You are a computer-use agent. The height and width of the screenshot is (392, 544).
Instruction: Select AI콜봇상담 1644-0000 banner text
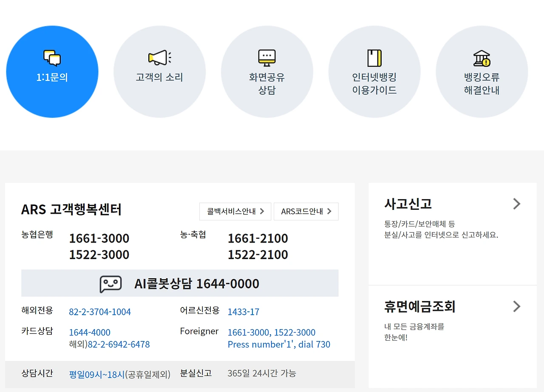pyautogui.click(x=197, y=284)
